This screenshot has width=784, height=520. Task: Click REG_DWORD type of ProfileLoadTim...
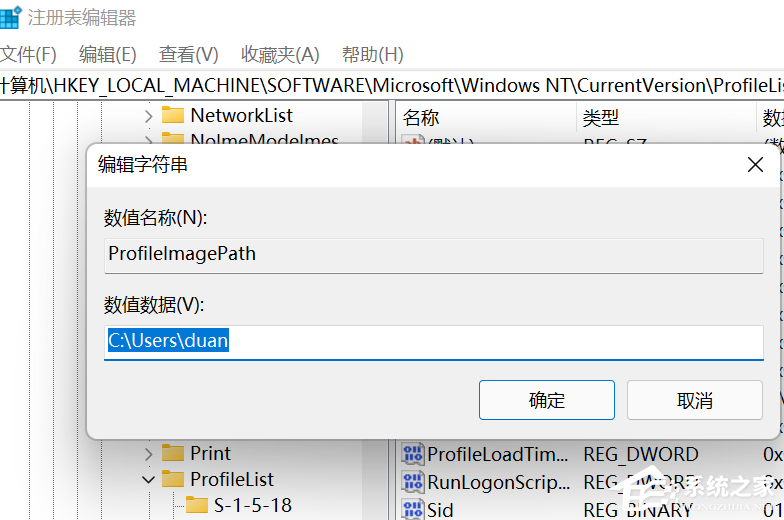[x=640, y=454]
